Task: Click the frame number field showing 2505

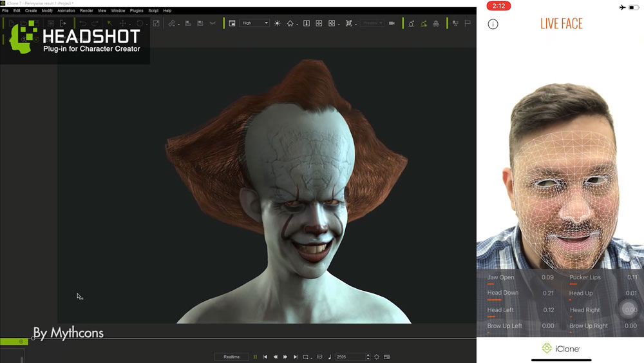Action: [350, 357]
